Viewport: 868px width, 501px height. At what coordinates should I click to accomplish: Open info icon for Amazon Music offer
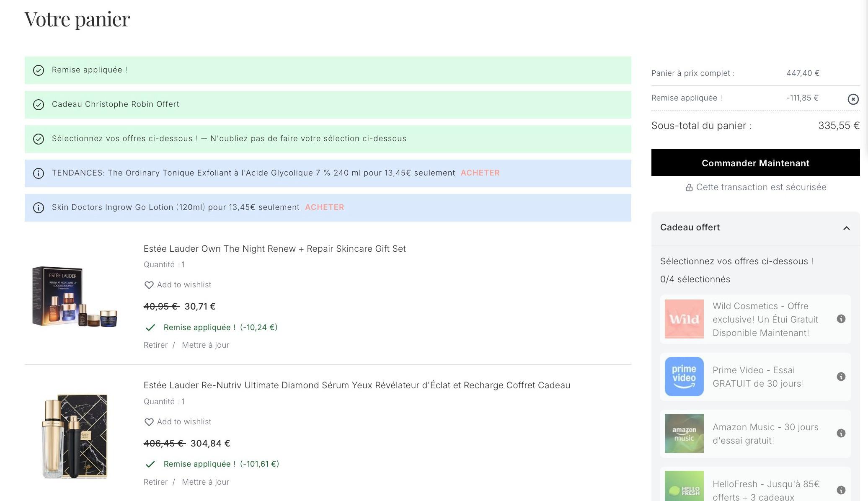point(841,433)
